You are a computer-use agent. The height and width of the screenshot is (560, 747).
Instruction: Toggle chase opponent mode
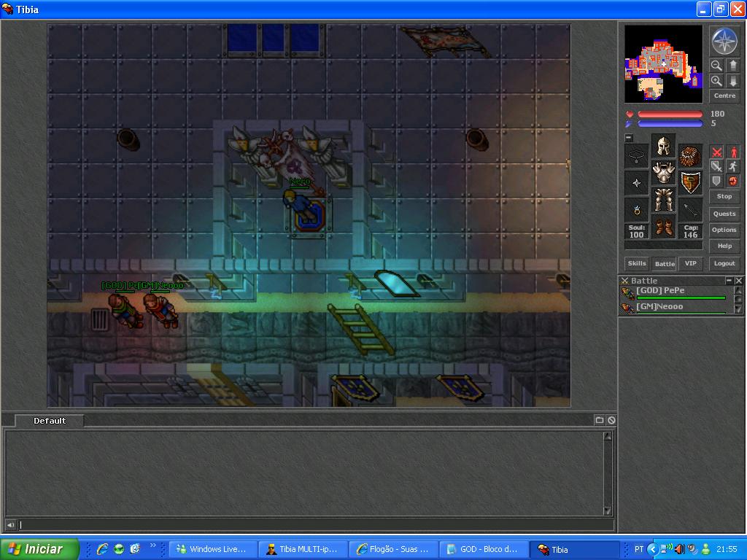[x=733, y=167]
